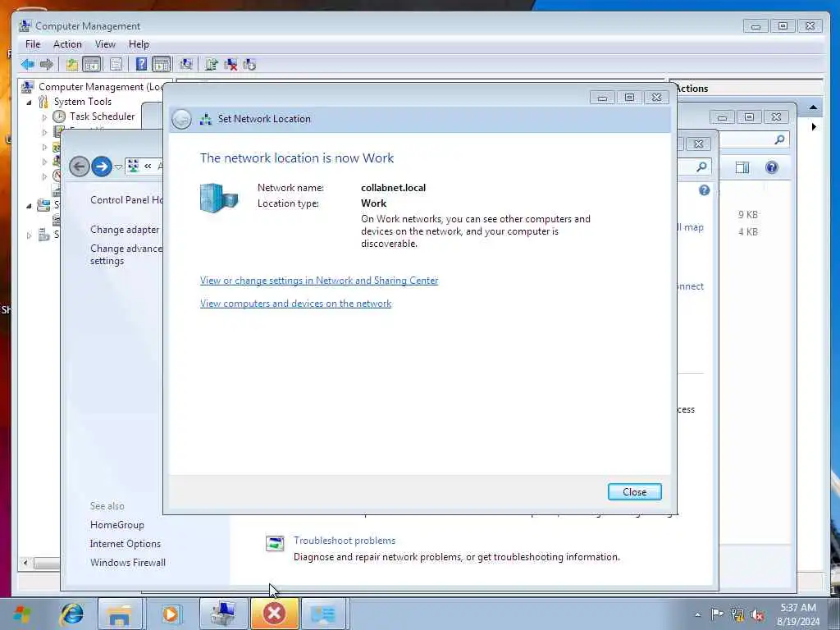Click the Troubleshoot problems link
The image size is (840, 630).
(x=345, y=541)
